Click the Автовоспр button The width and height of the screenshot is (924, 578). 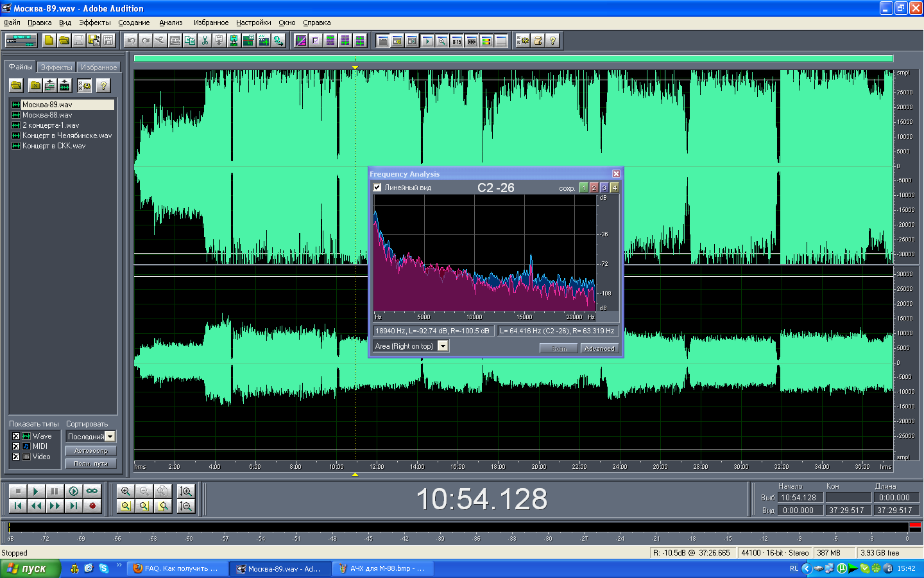pyautogui.click(x=90, y=451)
